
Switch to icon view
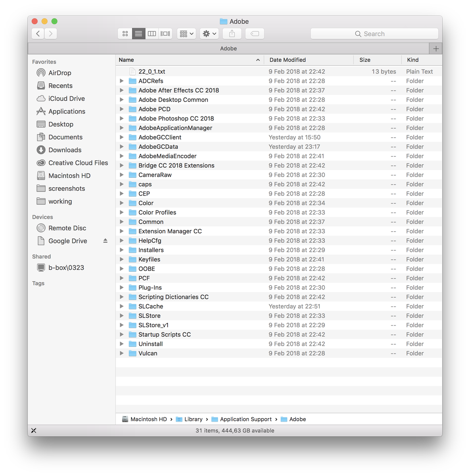125,34
